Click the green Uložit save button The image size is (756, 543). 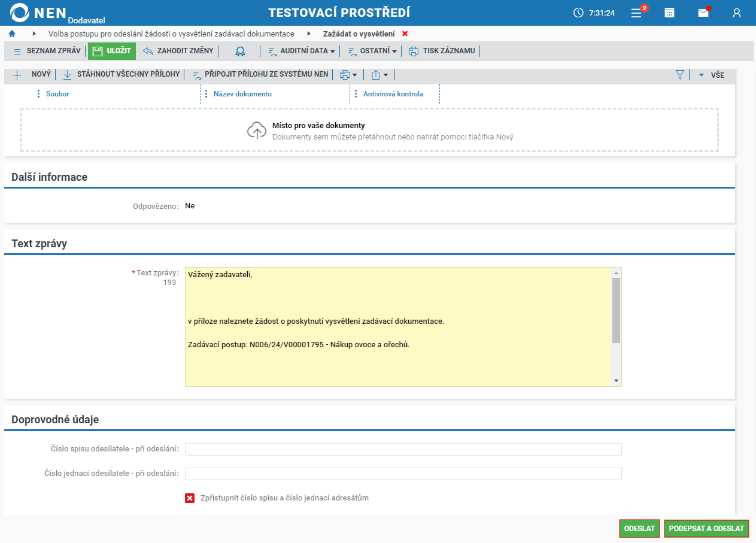click(x=112, y=51)
